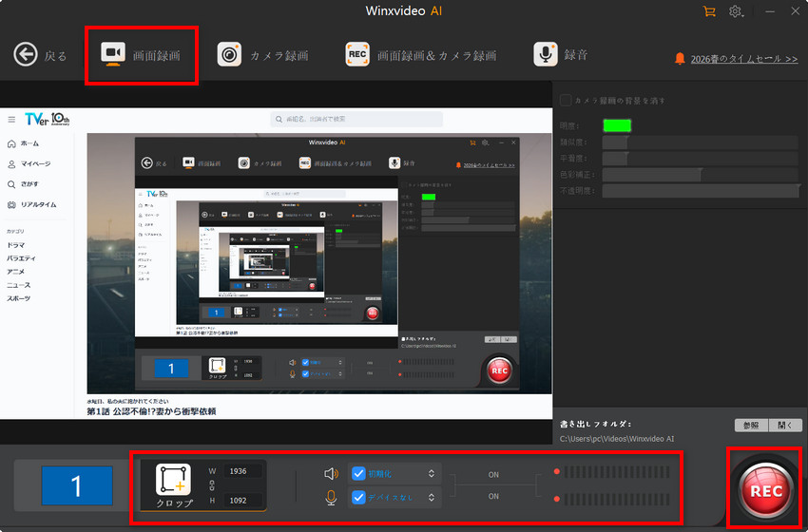Expand the system audio device dropdown
Screen dimensions: 808x532
(432, 473)
